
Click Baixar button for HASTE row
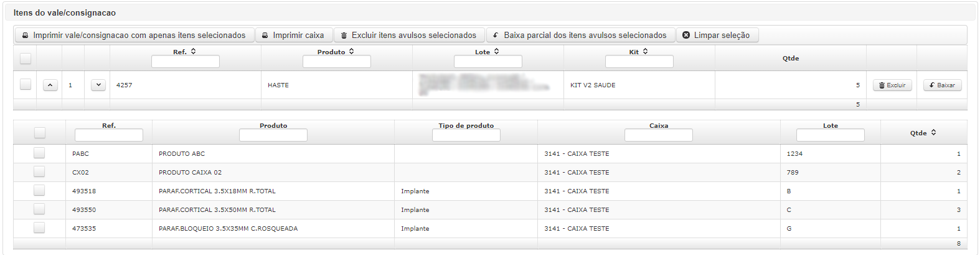(x=942, y=85)
